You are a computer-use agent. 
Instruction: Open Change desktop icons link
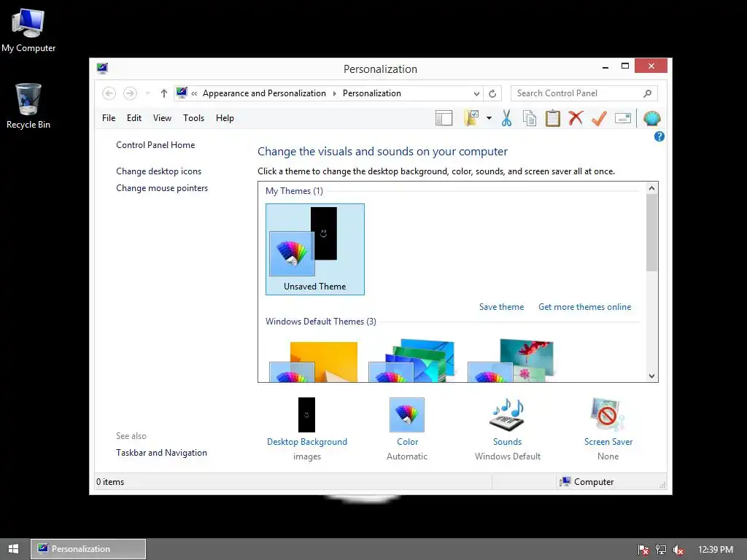coord(158,171)
